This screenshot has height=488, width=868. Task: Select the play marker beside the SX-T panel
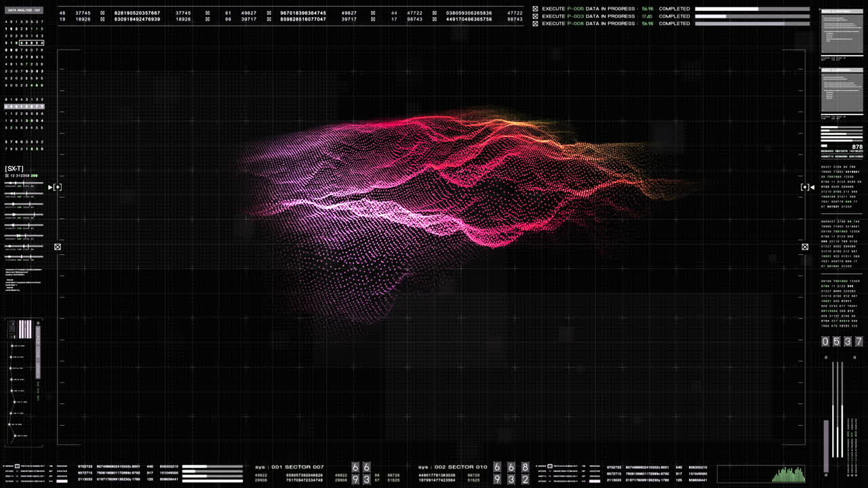click(x=50, y=187)
